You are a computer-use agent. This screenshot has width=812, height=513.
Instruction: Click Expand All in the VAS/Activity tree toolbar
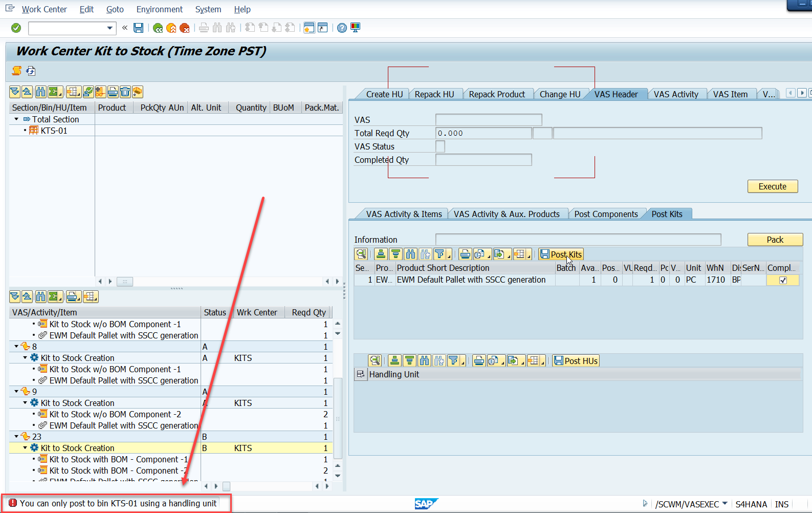(15, 297)
